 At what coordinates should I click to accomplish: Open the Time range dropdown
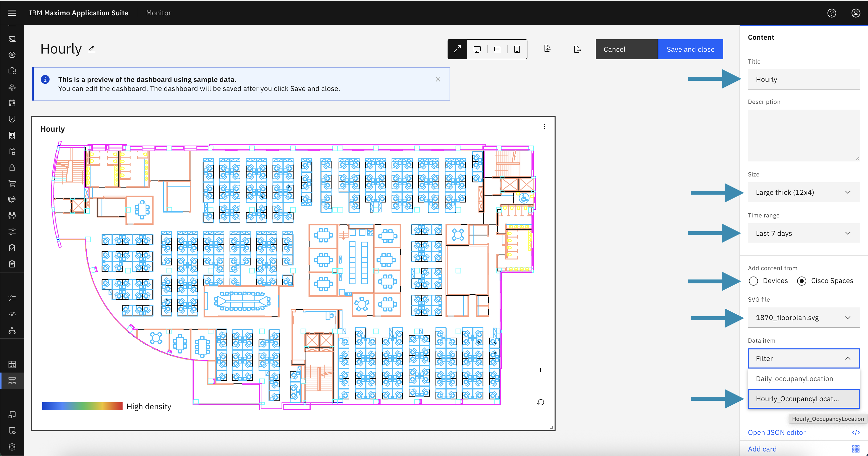coord(804,233)
